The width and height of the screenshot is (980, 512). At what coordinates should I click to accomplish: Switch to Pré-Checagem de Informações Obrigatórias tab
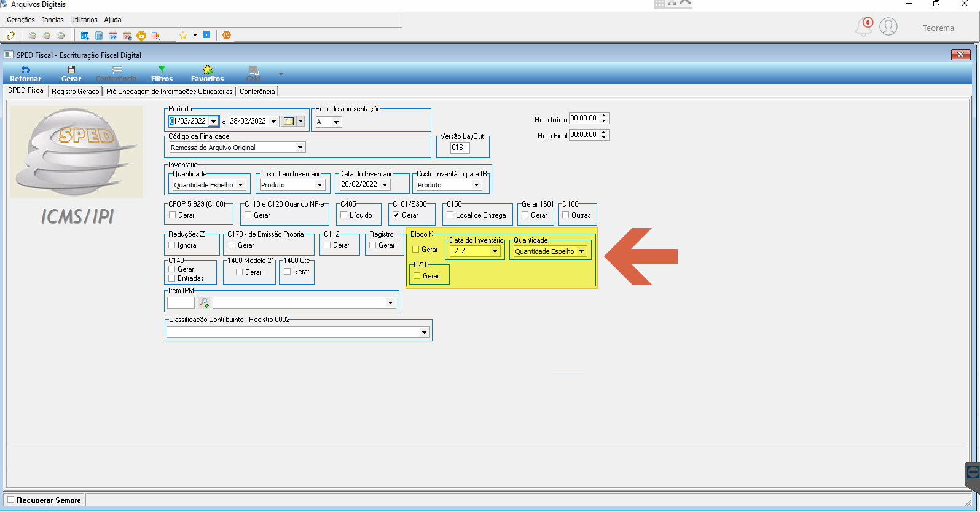click(x=170, y=92)
